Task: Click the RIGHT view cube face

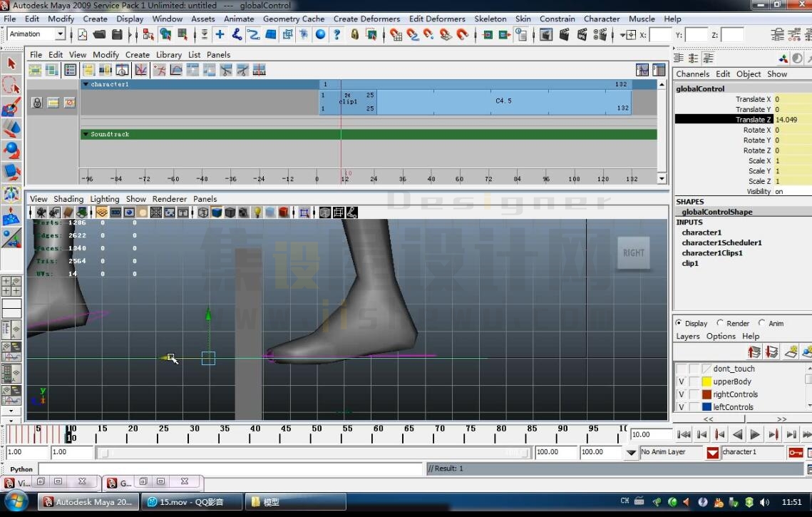Action: pyautogui.click(x=633, y=253)
